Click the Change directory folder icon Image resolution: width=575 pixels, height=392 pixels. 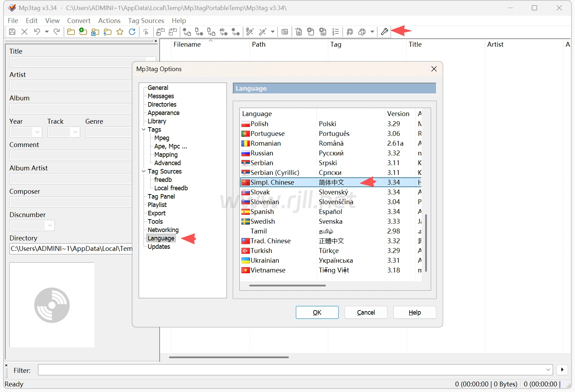[71, 32]
